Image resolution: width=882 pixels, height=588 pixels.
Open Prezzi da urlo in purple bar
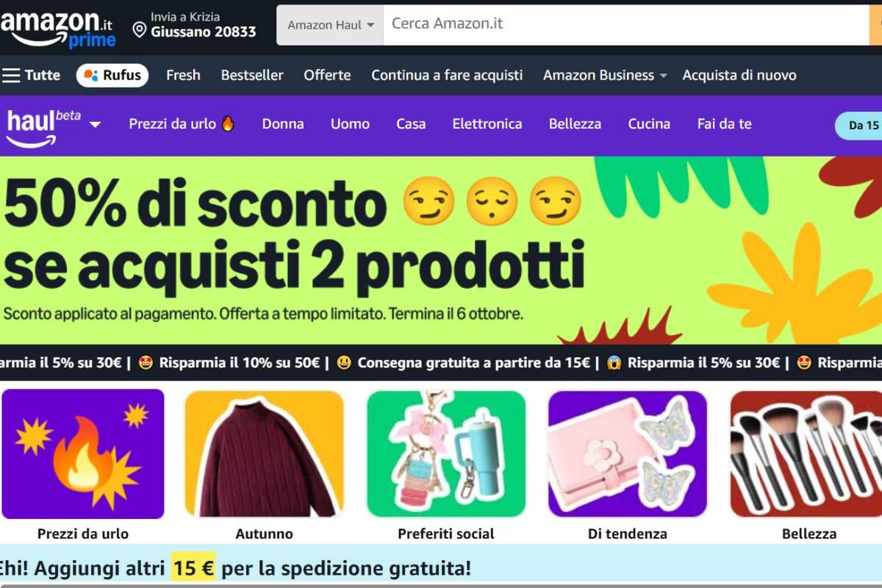click(x=182, y=123)
